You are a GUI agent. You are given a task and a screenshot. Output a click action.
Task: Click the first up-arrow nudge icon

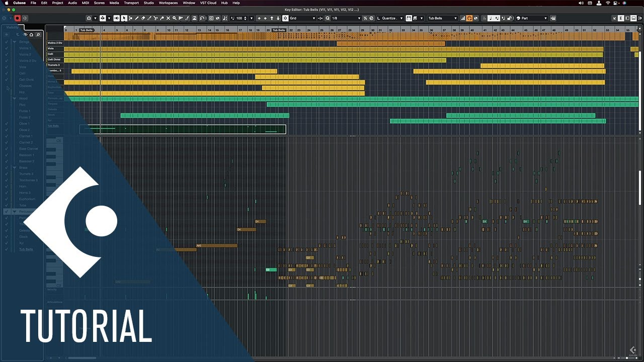coord(259,18)
